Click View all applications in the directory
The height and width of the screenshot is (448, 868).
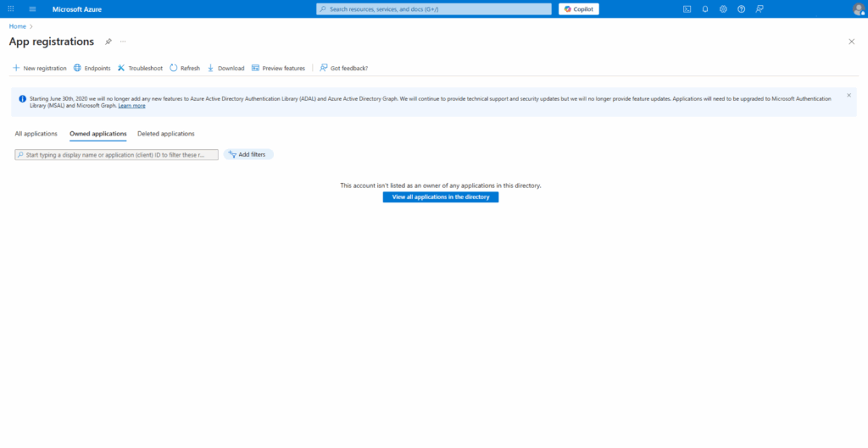click(440, 196)
